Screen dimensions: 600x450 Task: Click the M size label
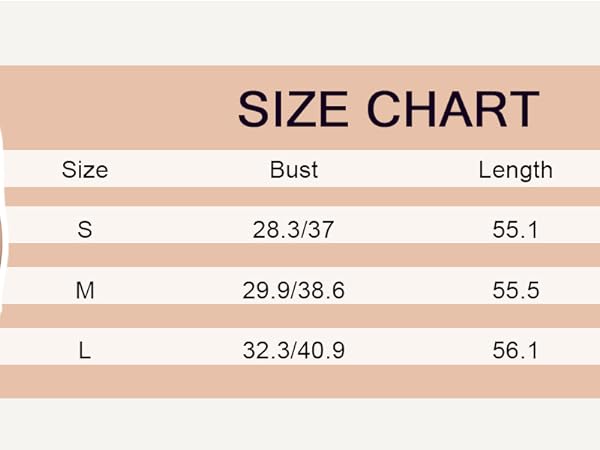coord(85,290)
